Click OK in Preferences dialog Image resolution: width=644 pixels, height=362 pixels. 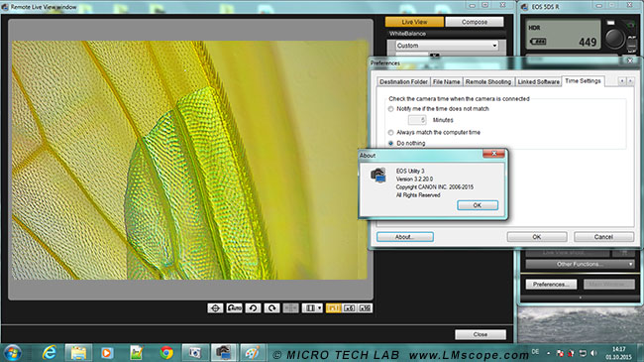pos(537,237)
